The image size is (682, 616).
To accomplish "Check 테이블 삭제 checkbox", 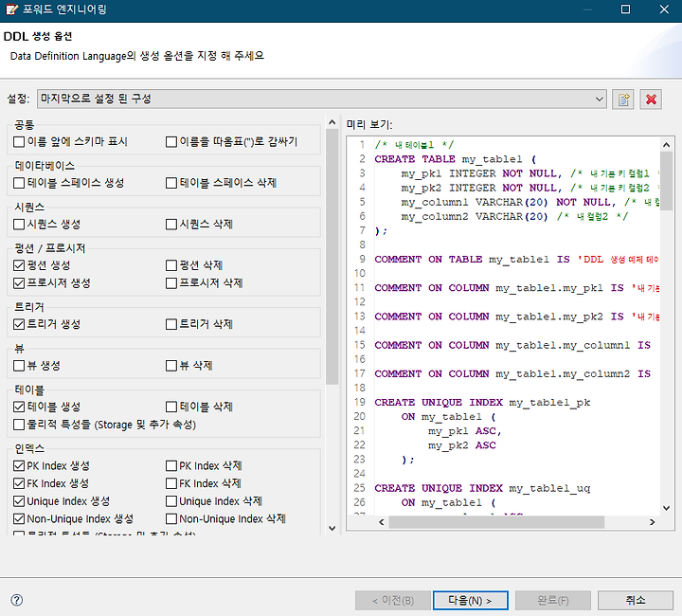I will (171, 407).
